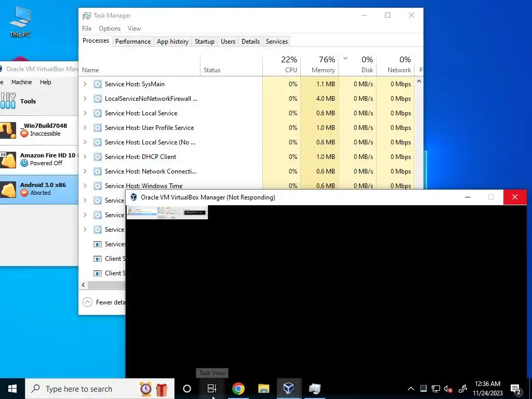
Task: Switch to the App history tab
Action: click(172, 42)
